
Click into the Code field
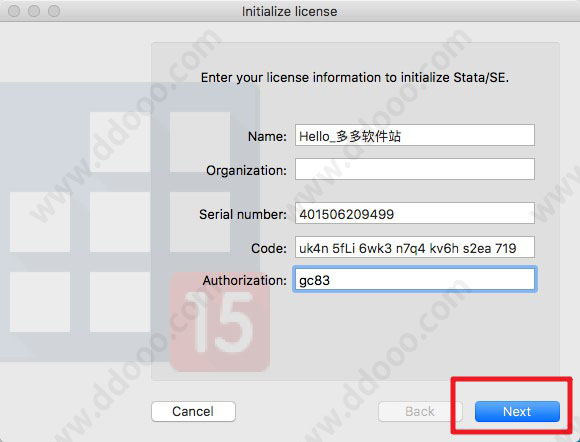(x=415, y=247)
